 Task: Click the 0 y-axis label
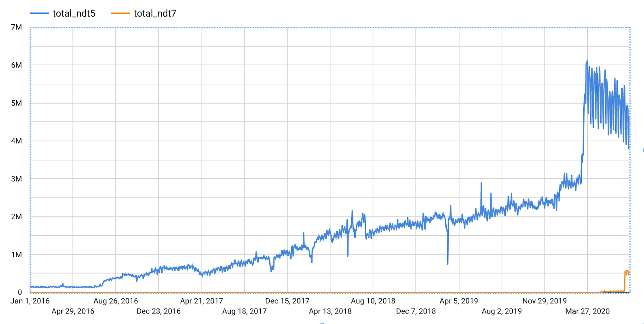tap(20, 292)
